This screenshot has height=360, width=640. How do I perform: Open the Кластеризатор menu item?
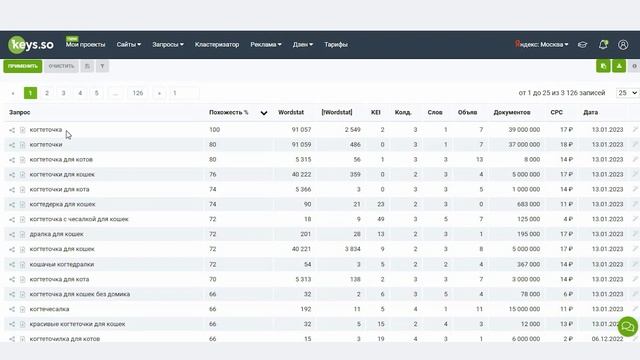(x=217, y=44)
